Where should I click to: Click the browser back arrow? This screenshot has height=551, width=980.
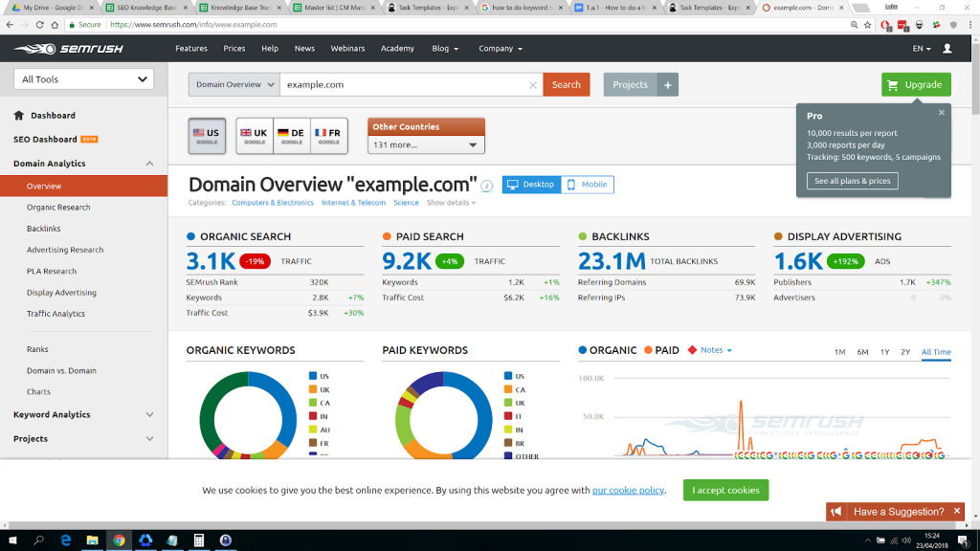click(x=10, y=25)
